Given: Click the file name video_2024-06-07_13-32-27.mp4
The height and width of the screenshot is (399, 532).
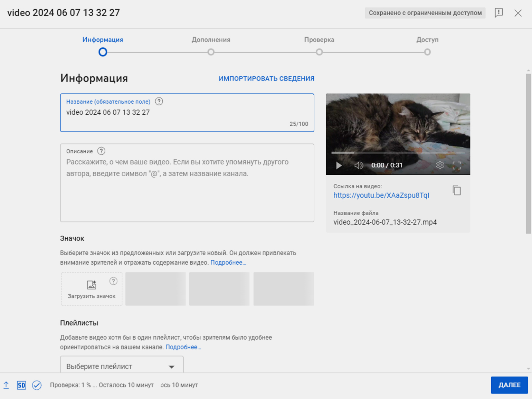Looking at the screenshot, I should (x=385, y=222).
